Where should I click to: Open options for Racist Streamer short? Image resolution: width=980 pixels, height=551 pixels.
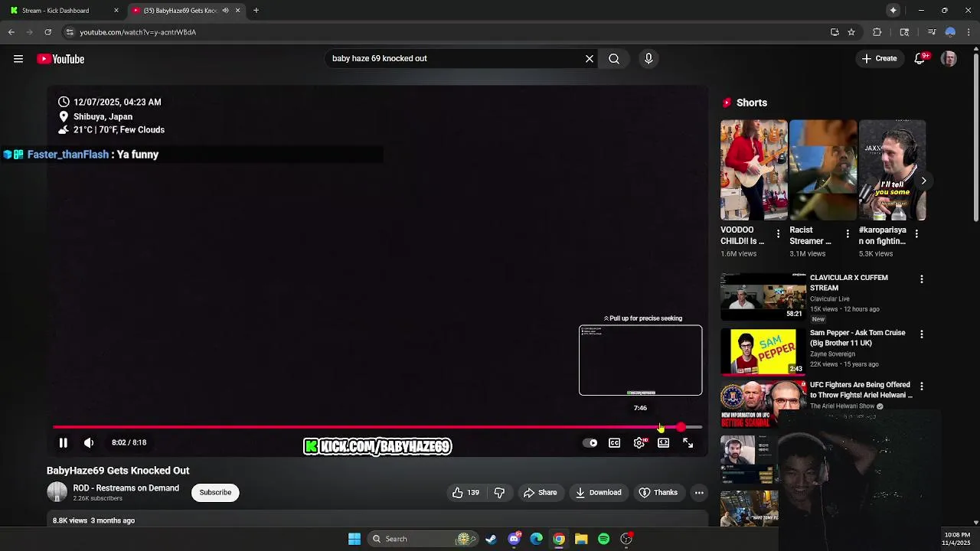click(848, 233)
